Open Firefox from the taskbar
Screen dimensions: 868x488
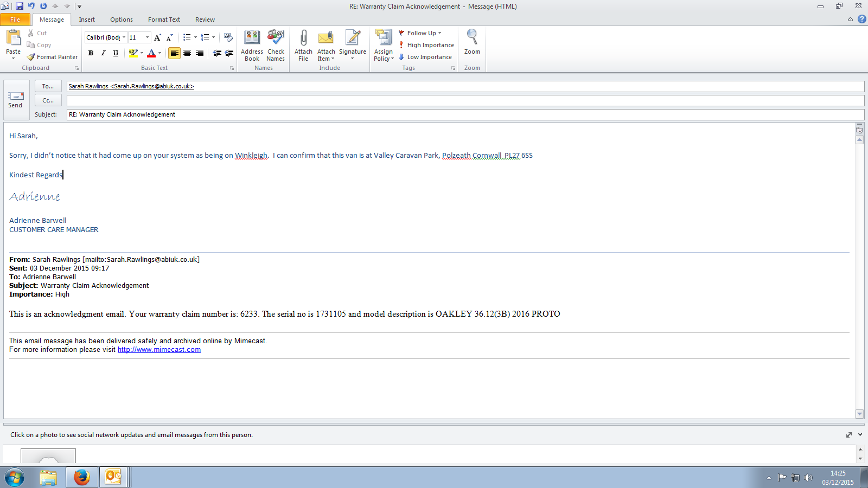pos(82,477)
